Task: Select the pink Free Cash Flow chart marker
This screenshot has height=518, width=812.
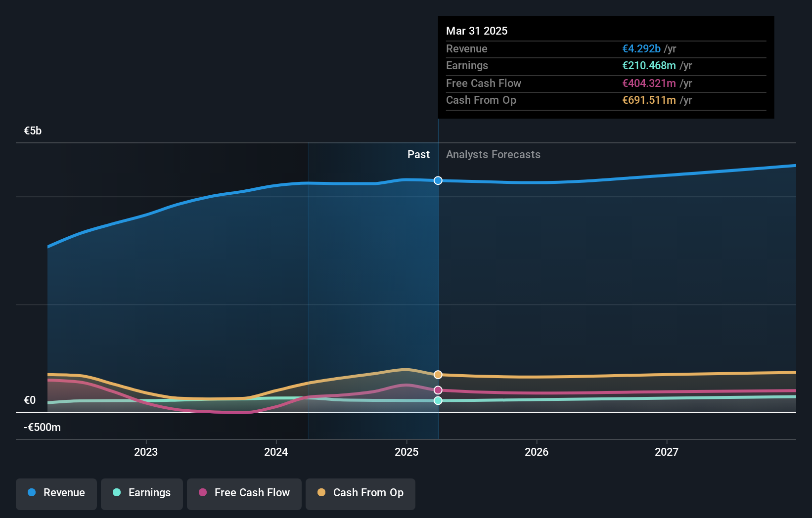Action: 438,390
